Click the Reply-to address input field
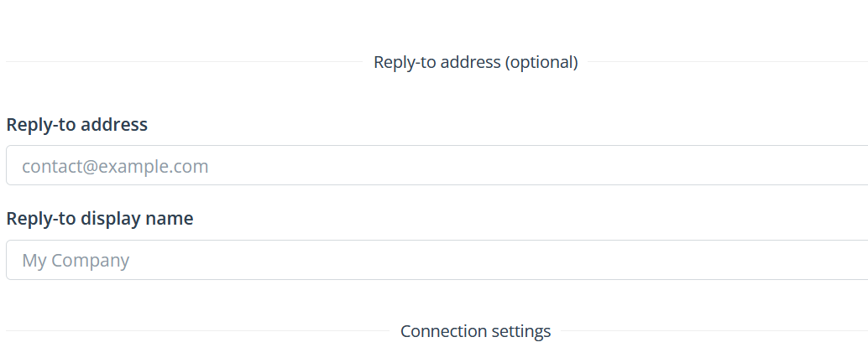The width and height of the screenshot is (868, 363). click(x=437, y=165)
